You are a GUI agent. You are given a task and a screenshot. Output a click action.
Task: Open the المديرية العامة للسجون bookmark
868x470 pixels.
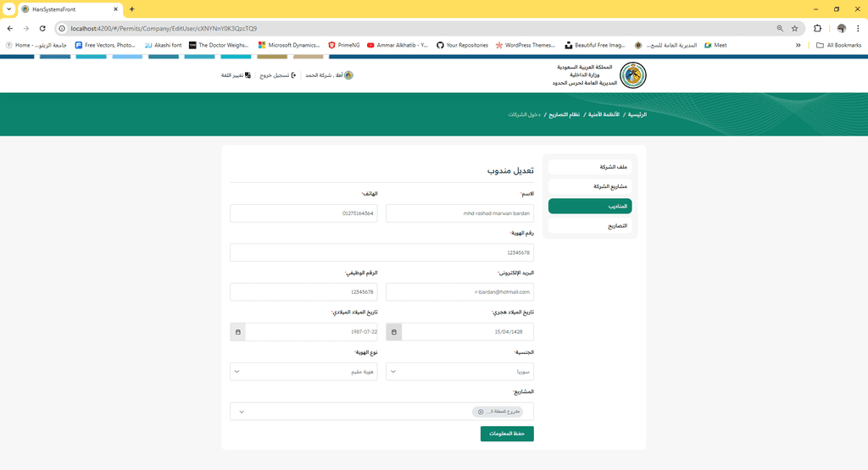666,46
